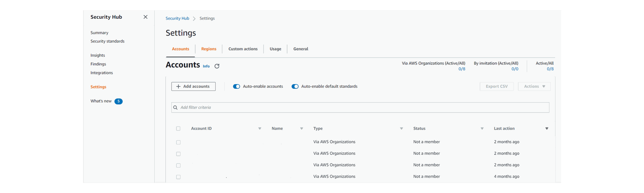The height and width of the screenshot is (193, 644).
Task: Click the Export CSV button
Action: [x=497, y=86]
